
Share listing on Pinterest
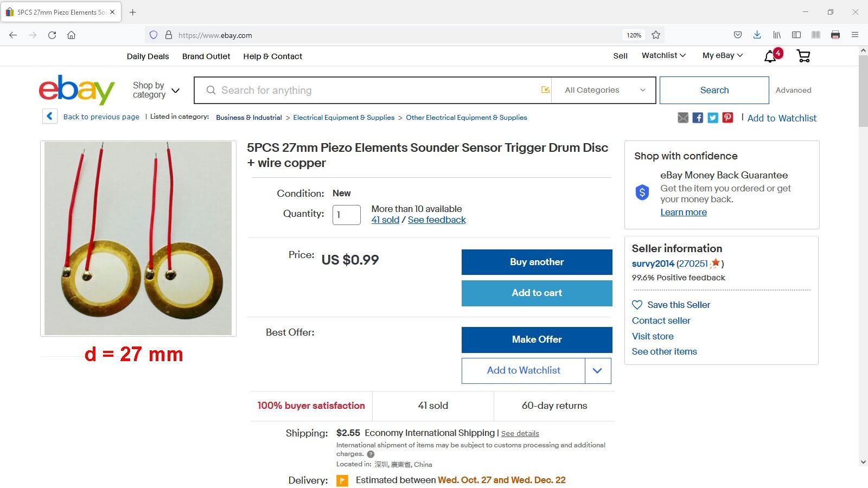[x=727, y=118]
